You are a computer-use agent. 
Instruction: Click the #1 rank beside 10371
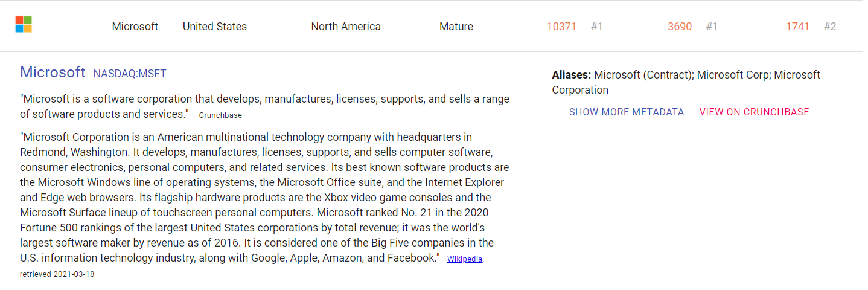[597, 27]
